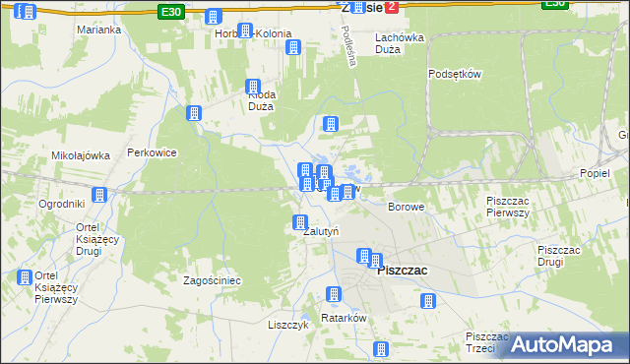Click the Liszczyk label
Viewport: 630px width, 364px height.
coord(288,325)
